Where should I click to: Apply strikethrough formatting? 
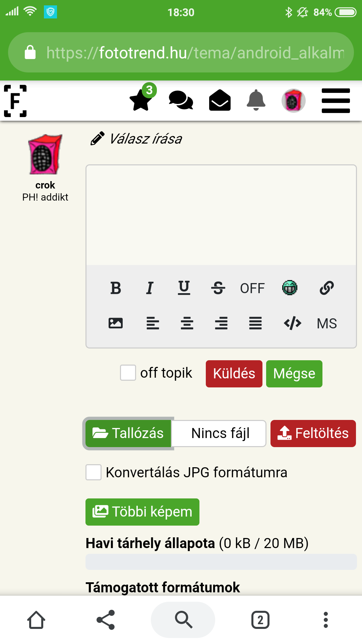(x=218, y=288)
